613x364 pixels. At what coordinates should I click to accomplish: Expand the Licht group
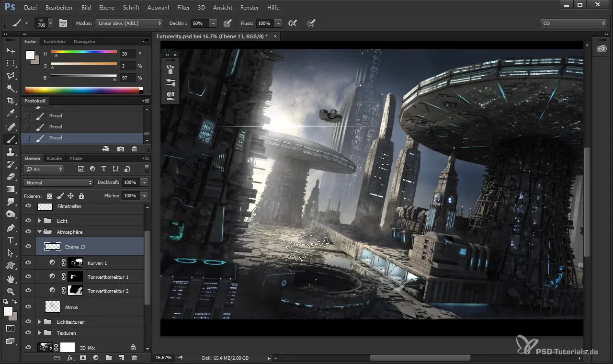(x=40, y=221)
